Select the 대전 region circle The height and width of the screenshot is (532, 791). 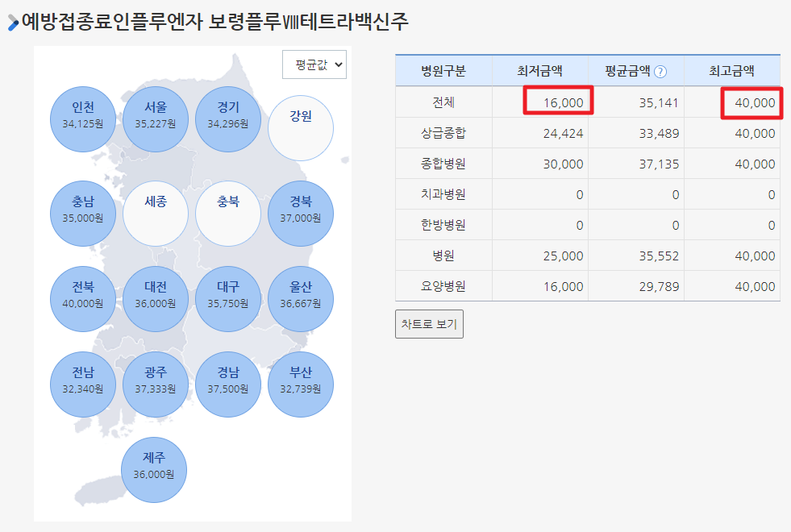point(156,298)
